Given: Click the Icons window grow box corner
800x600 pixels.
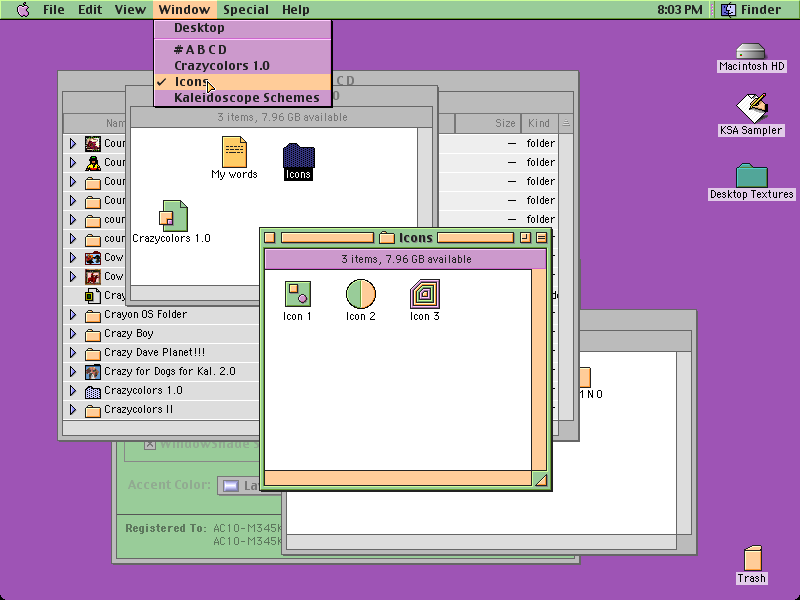Looking at the screenshot, I should tap(540, 479).
